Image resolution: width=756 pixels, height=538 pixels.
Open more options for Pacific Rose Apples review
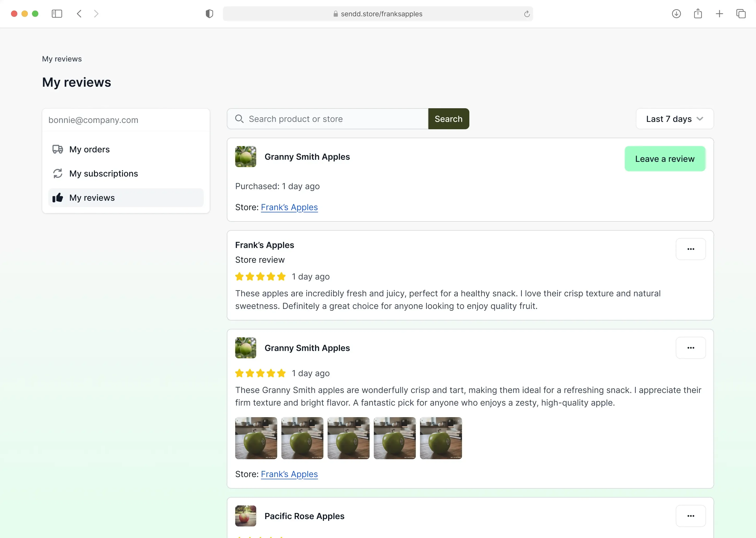[690, 516]
